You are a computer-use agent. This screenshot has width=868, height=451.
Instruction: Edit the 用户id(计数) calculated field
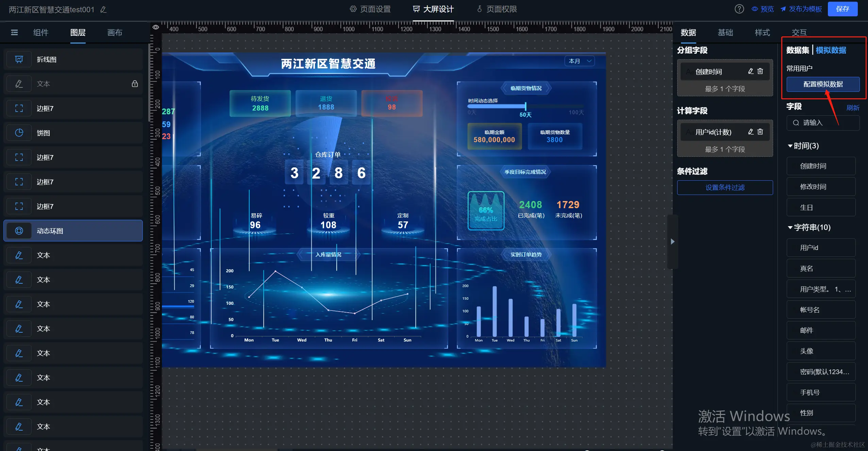[751, 132]
